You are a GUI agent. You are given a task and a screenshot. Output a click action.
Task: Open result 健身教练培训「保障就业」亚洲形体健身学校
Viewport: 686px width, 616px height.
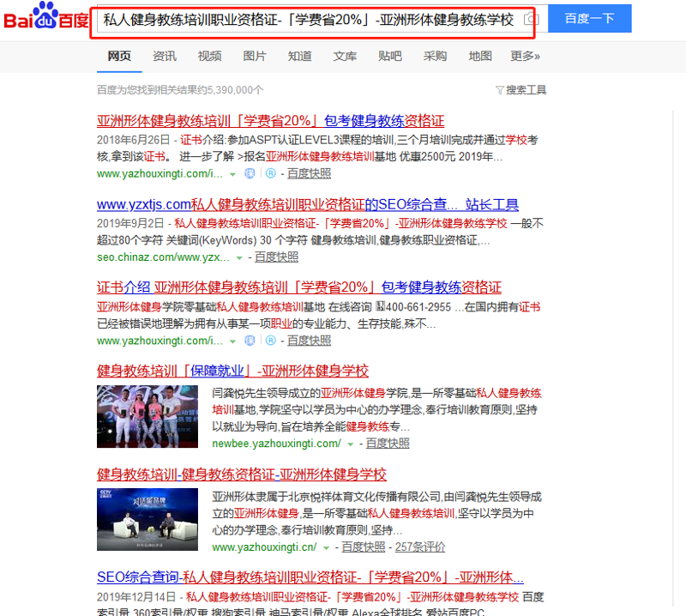click(x=232, y=371)
